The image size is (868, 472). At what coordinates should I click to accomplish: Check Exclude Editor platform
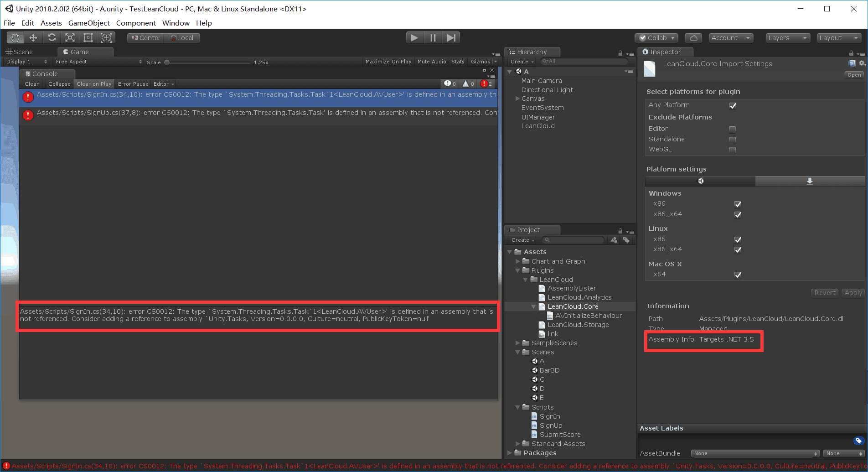732,129
